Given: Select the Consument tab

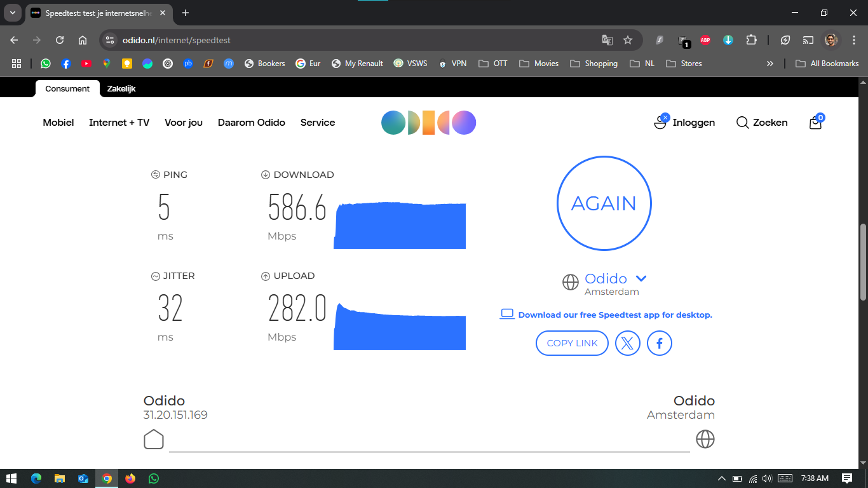Looking at the screenshot, I should 67,88.
